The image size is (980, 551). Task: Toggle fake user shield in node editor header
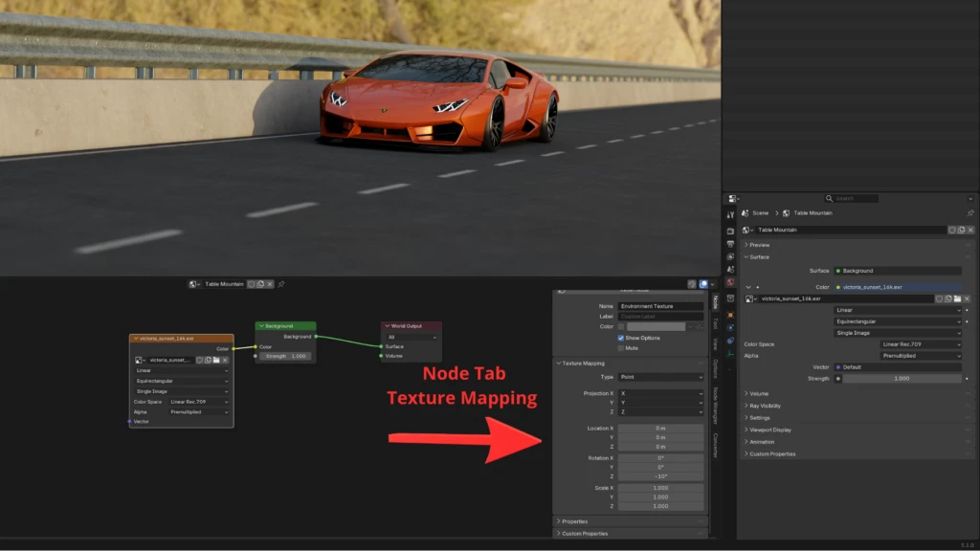[252, 284]
